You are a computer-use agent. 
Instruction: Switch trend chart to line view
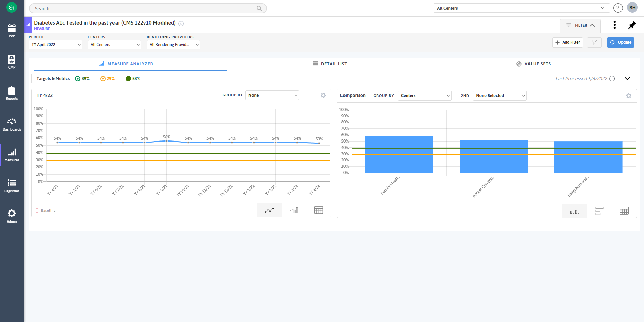pos(269,210)
